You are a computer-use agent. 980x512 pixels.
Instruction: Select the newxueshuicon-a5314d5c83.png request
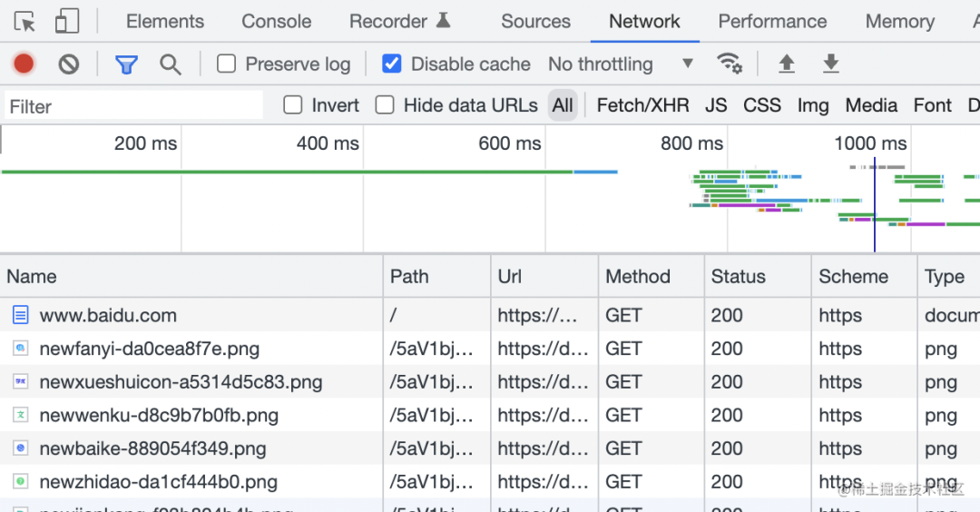490,381
